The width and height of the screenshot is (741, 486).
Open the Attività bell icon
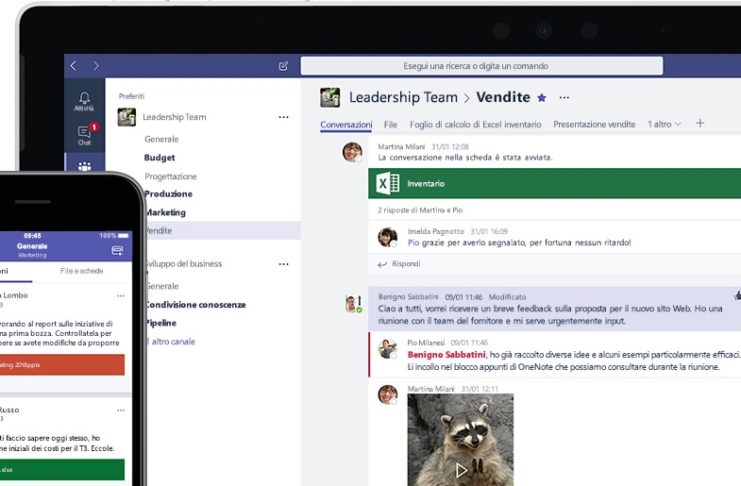84,101
